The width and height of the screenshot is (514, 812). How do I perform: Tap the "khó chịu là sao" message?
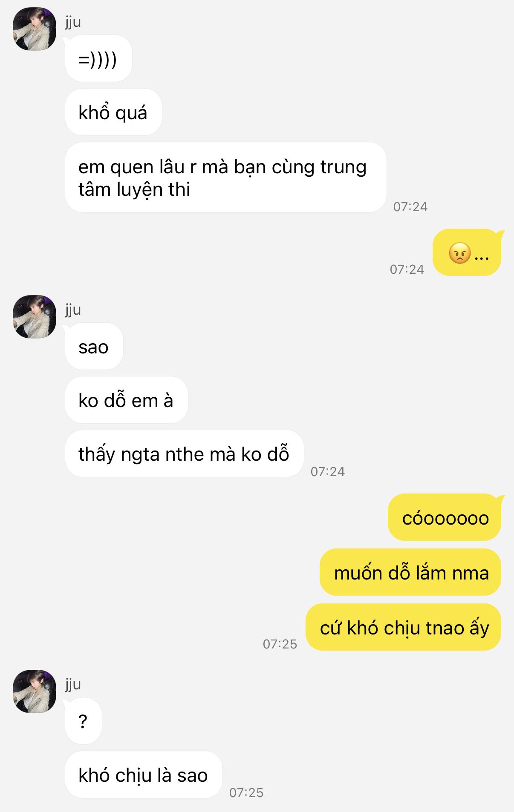pyautogui.click(x=144, y=775)
